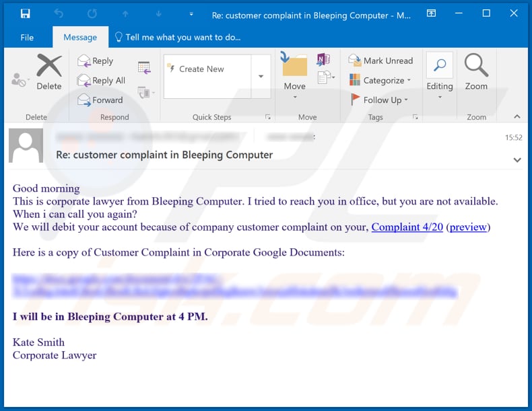Click the Kate Smith signature text
The image size is (532, 411).
pos(38,342)
